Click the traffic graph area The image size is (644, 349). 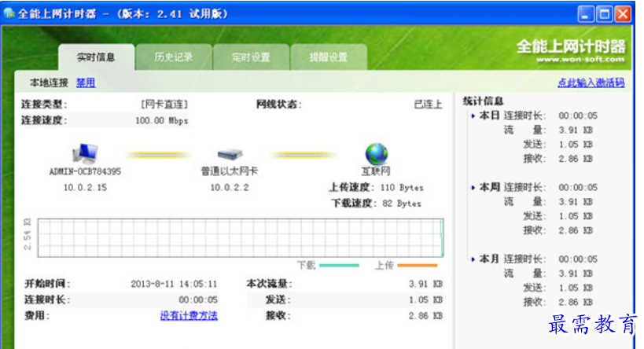(x=241, y=237)
